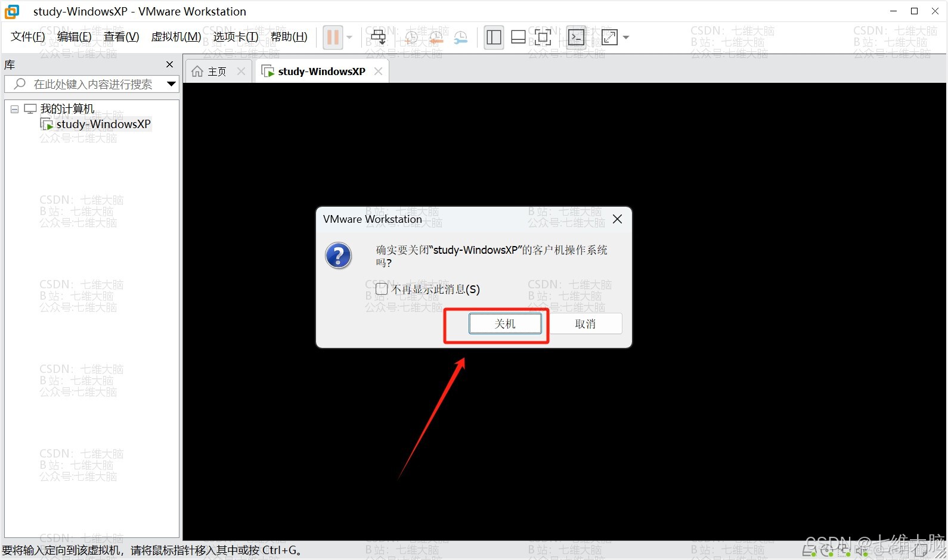Click the enter full screen icon
Screen dimensions: 948x560
click(x=543, y=38)
